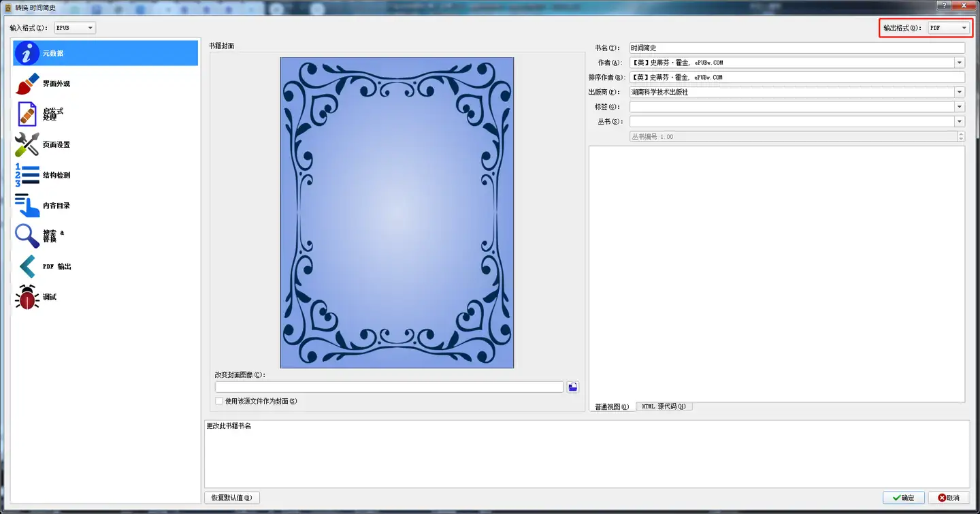The image size is (980, 514).
Task: Open 调试 bug icon section
Action: [x=27, y=297]
